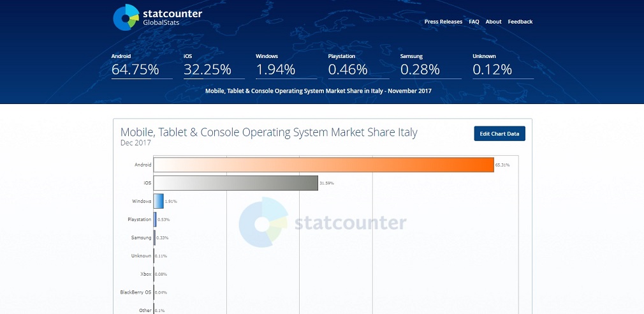Click the statcounter GlobalStats logo
The width and height of the screenshot is (644, 314).
click(157, 17)
